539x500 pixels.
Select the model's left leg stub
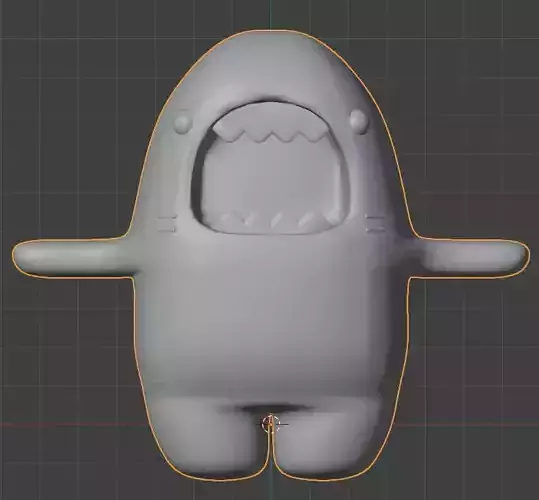[210, 438]
